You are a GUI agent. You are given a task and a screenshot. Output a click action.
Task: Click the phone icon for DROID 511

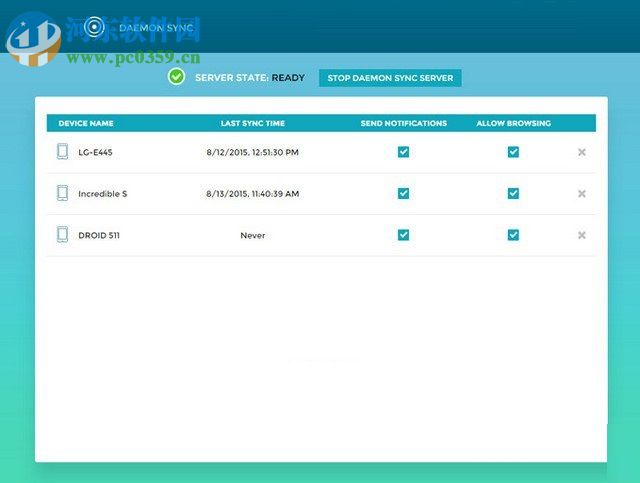point(62,235)
